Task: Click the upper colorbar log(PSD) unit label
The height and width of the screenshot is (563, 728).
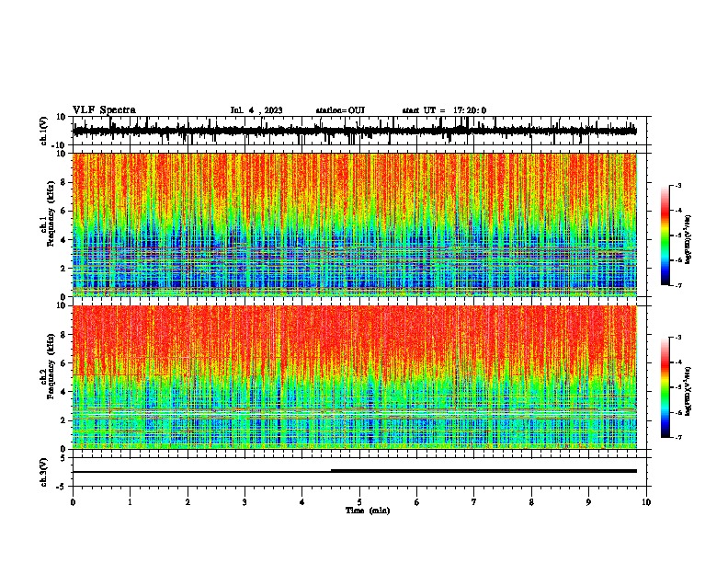Action: click(688, 239)
